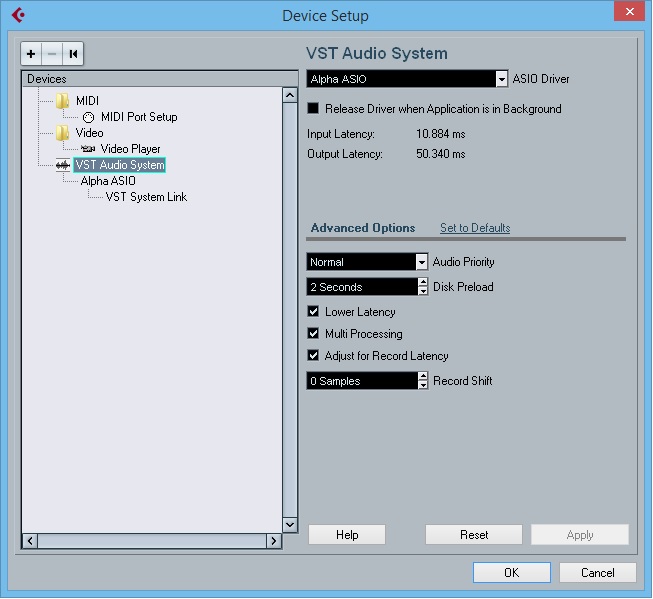The height and width of the screenshot is (599, 653).
Task: Click the Help button
Action: coord(347,534)
